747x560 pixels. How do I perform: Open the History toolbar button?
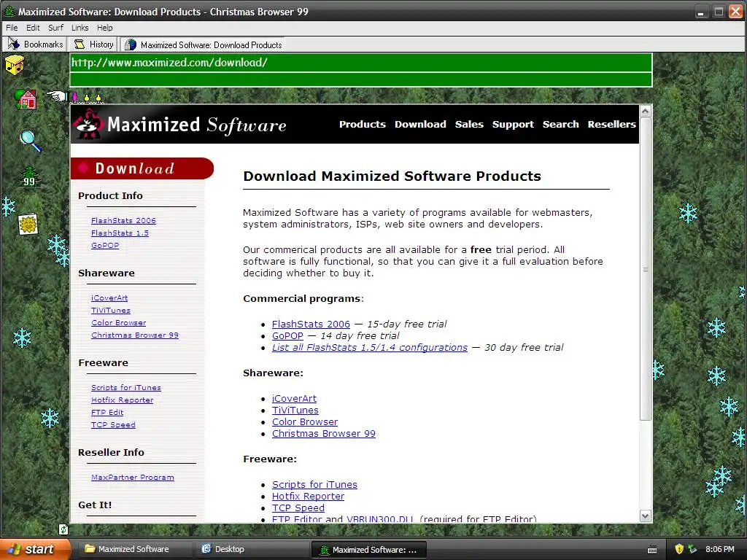(x=93, y=44)
